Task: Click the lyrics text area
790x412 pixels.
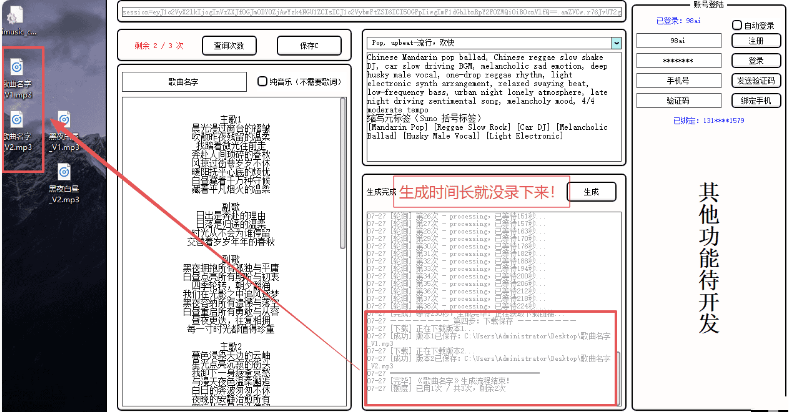Action: [x=231, y=252]
